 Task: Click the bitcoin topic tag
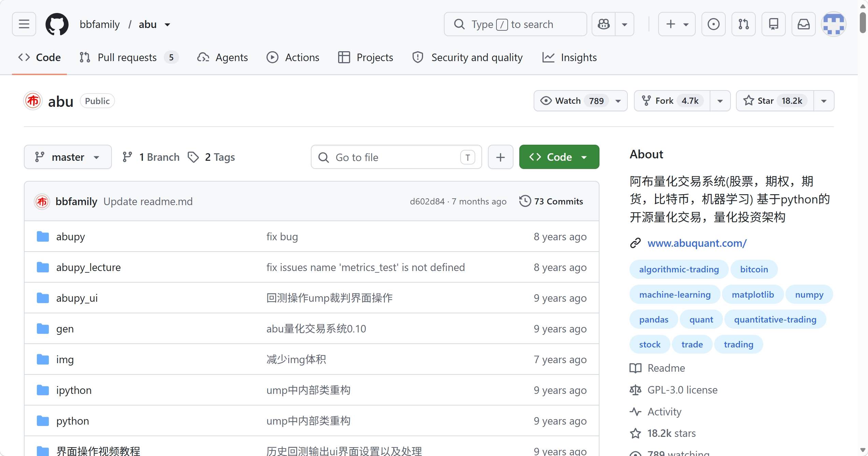point(754,270)
